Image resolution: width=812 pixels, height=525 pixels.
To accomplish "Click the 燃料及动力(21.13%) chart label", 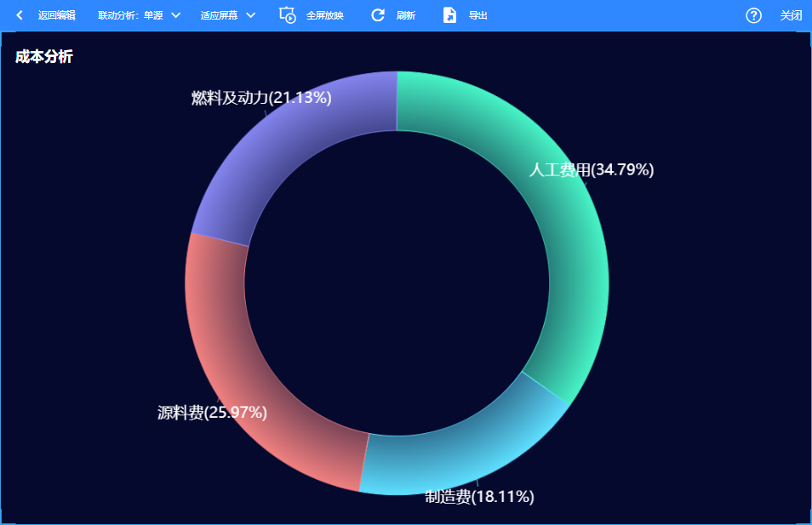I will click(x=261, y=98).
